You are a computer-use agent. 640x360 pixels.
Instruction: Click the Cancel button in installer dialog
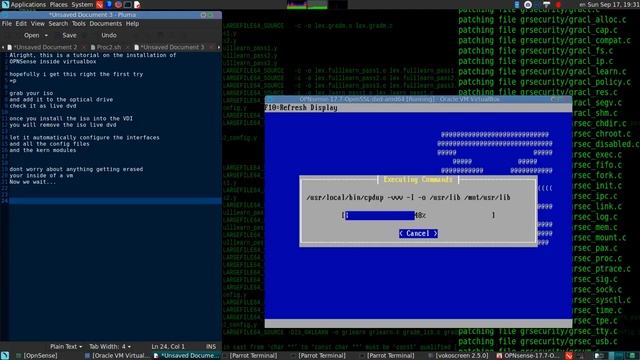tap(418, 233)
